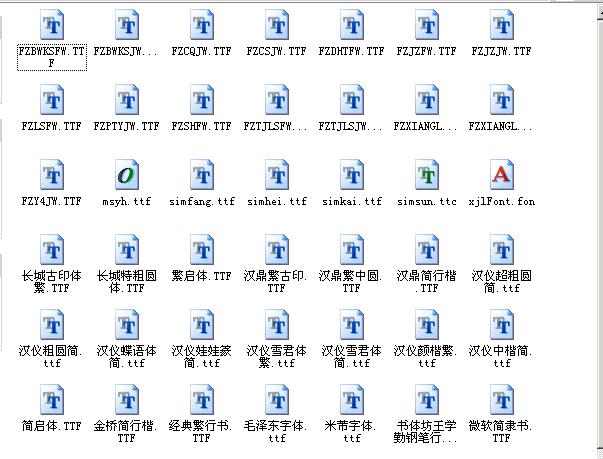Screen dimensions: 603x459
Task: Select the 汉仪蝶语体简.ttf file name
Action: click(127, 357)
